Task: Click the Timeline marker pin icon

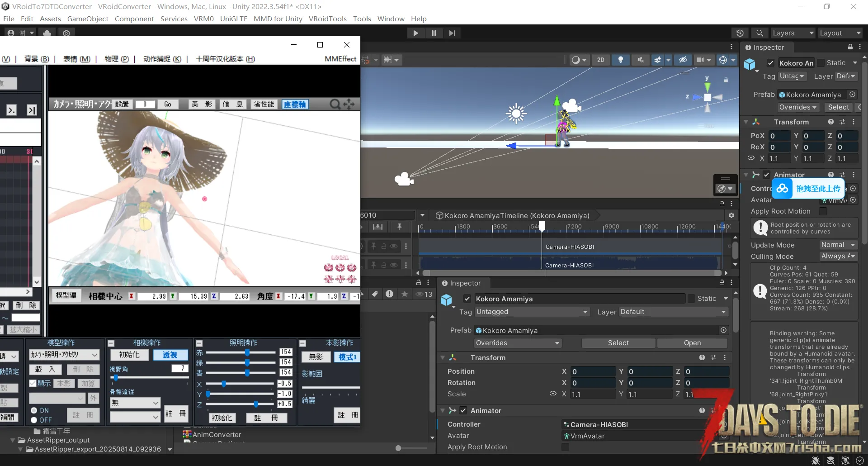Action: click(x=399, y=226)
